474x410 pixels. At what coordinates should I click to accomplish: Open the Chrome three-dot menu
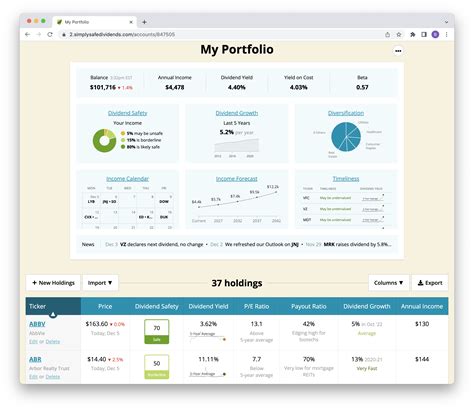[x=446, y=34]
